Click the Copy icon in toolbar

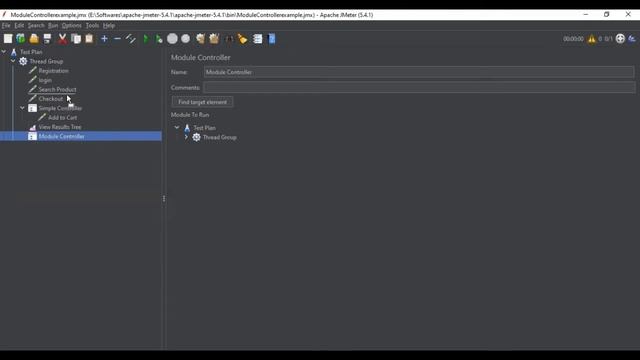[x=76, y=39]
